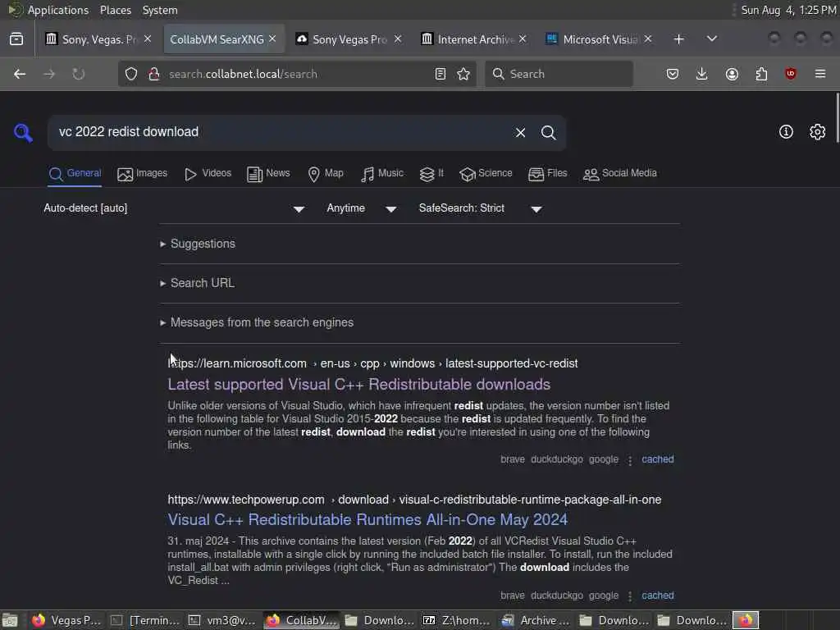Save page to Pocket
The image size is (840, 630).
(673, 74)
